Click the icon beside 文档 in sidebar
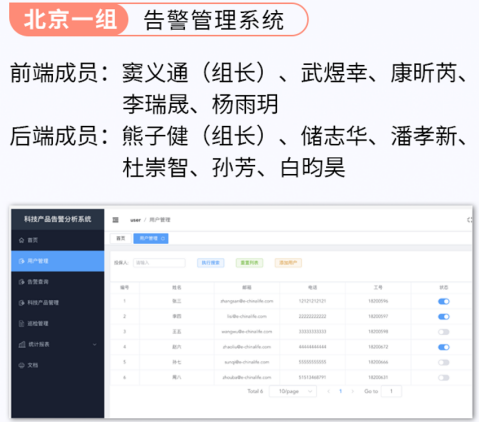480x422 pixels. (x=22, y=365)
